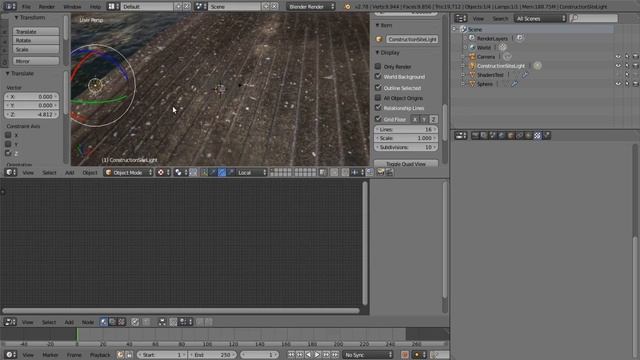
Task: Collapse the Transform tools panel triangle
Action: 16,18
